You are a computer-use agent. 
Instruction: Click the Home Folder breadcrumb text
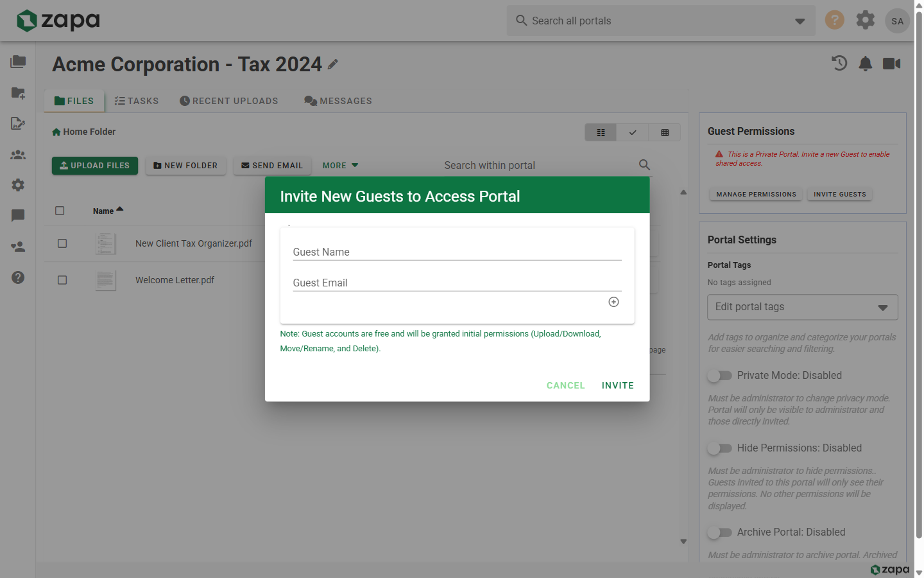(89, 132)
